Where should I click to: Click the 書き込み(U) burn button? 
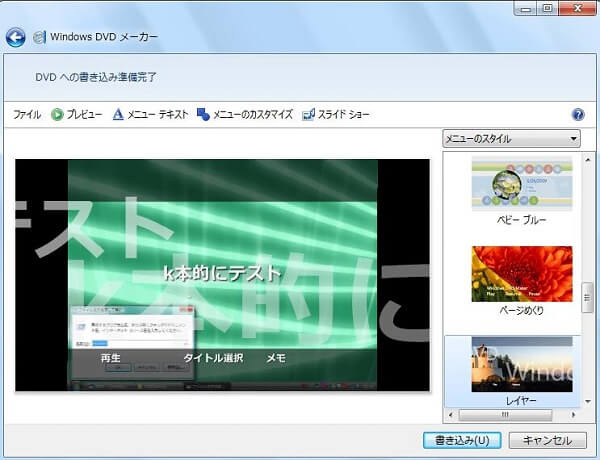[x=462, y=440]
